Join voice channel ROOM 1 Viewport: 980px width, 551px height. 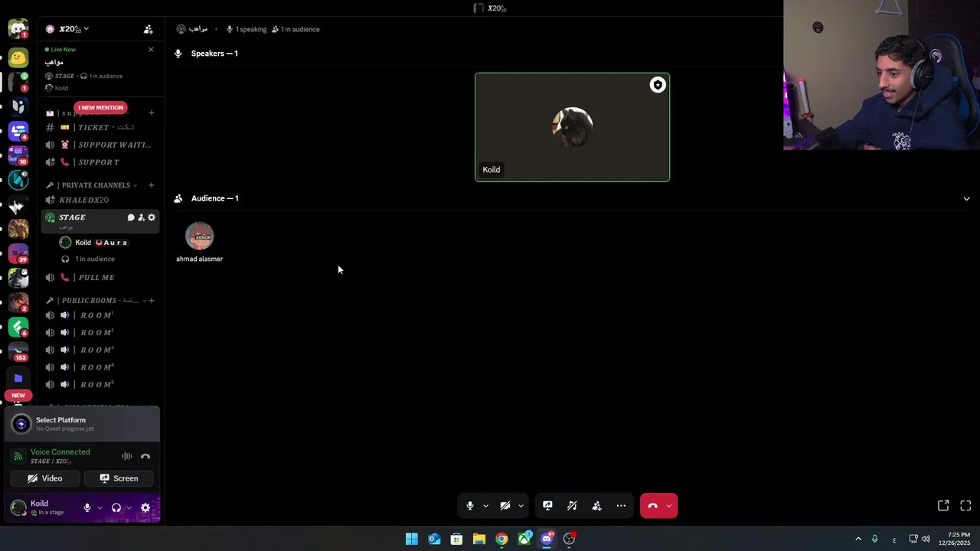(100, 315)
